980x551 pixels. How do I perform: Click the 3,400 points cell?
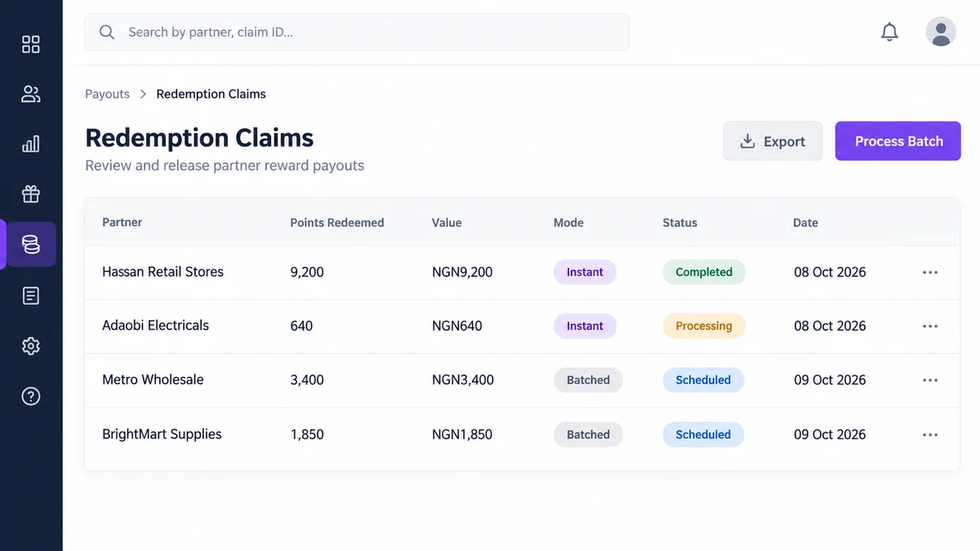tap(307, 380)
